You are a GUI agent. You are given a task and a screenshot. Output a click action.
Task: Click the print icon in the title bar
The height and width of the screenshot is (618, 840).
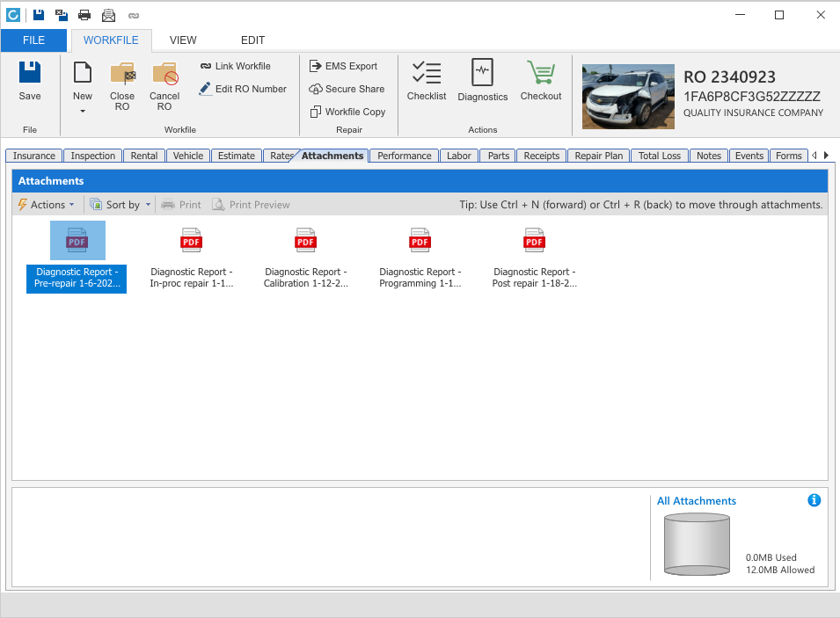click(x=84, y=15)
